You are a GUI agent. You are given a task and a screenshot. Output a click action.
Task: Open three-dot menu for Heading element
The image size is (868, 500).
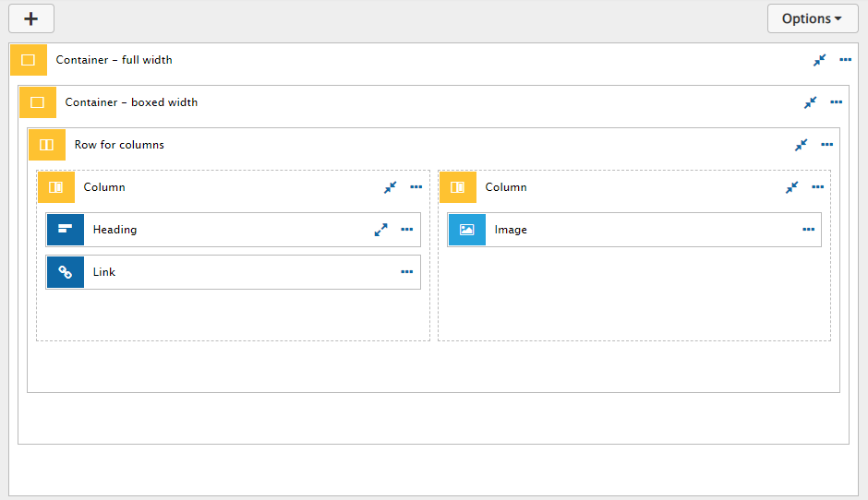point(407,230)
